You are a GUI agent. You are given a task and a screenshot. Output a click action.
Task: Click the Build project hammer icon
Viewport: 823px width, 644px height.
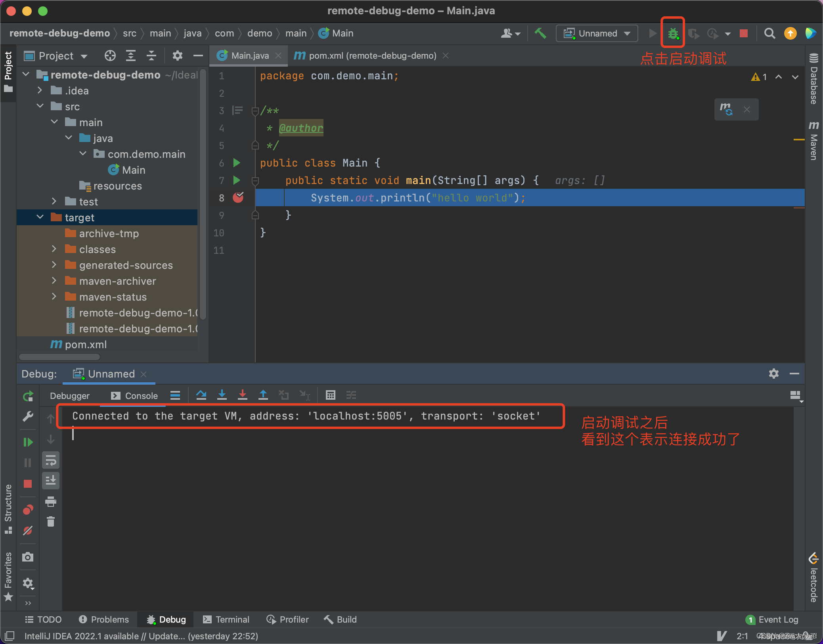[x=540, y=33]
